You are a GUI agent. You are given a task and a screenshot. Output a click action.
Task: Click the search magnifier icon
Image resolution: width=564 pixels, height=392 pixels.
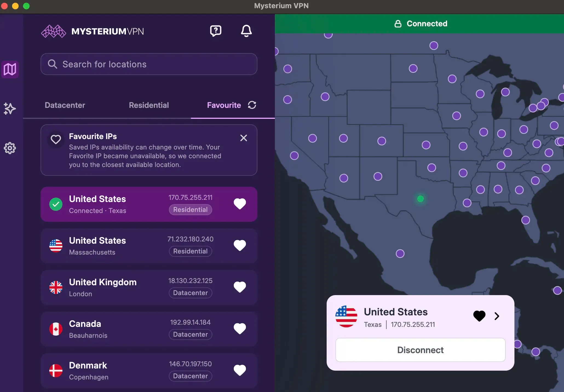coord(52,64)
